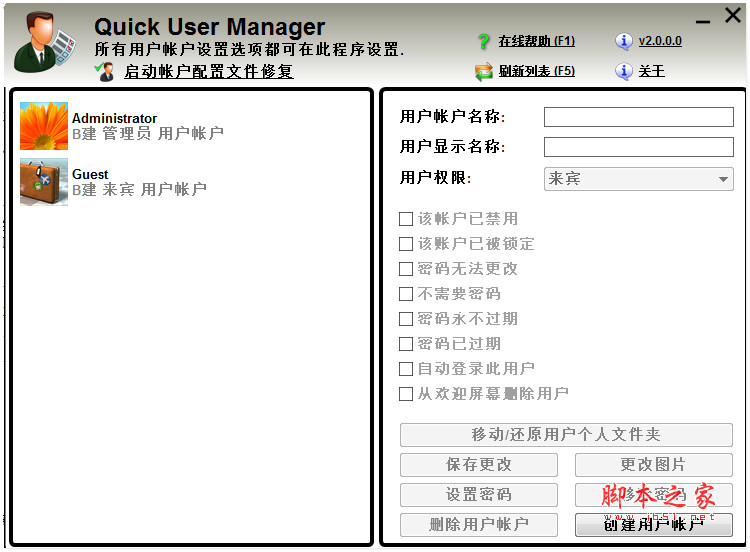Toggle 密码无法更改 checkbox
This screenshot has width=750, height=552.
(406, 269)
